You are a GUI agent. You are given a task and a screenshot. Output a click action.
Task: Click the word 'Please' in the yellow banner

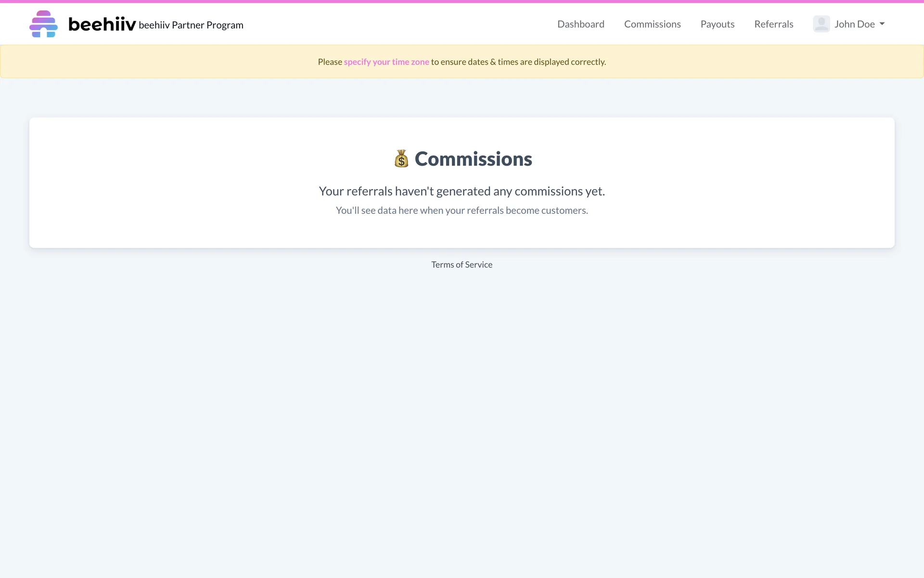click(x=330, y=62)
